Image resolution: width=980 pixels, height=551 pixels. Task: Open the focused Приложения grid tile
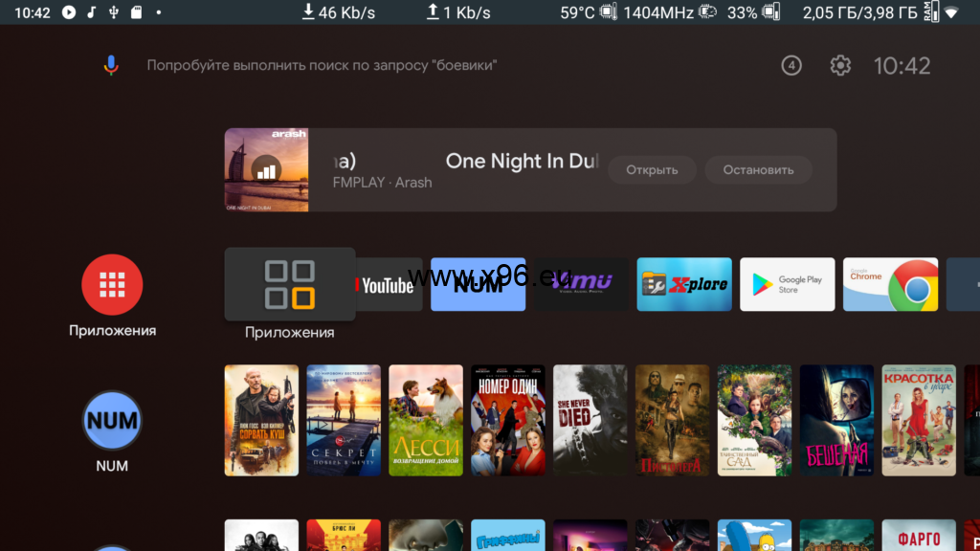tap(290, 284)
